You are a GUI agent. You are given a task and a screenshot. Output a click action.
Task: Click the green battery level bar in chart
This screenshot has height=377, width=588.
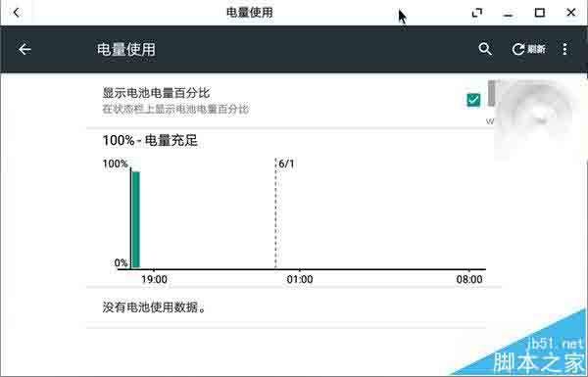point(136,219)
